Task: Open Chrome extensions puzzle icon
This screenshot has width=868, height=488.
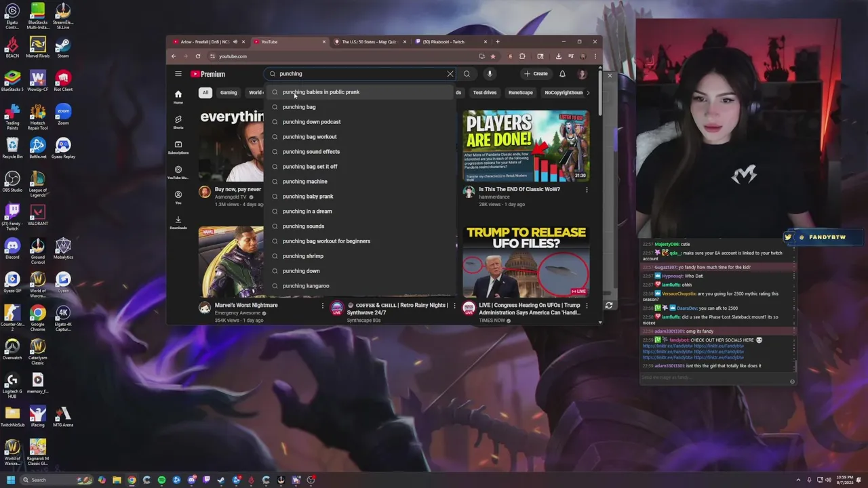Action: (522, 56)
